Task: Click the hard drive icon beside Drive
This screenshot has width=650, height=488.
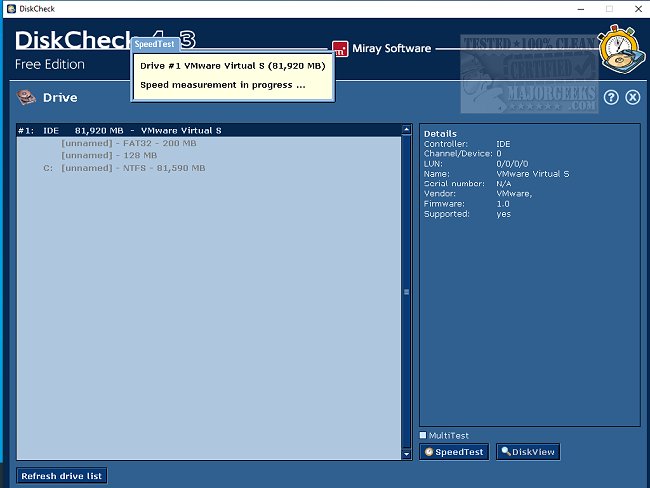Action: (x=26, y=97)
